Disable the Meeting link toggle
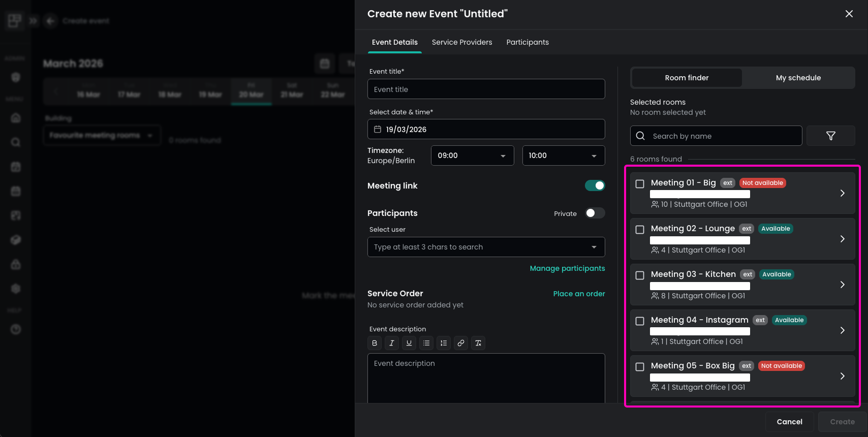 (595, 185)
